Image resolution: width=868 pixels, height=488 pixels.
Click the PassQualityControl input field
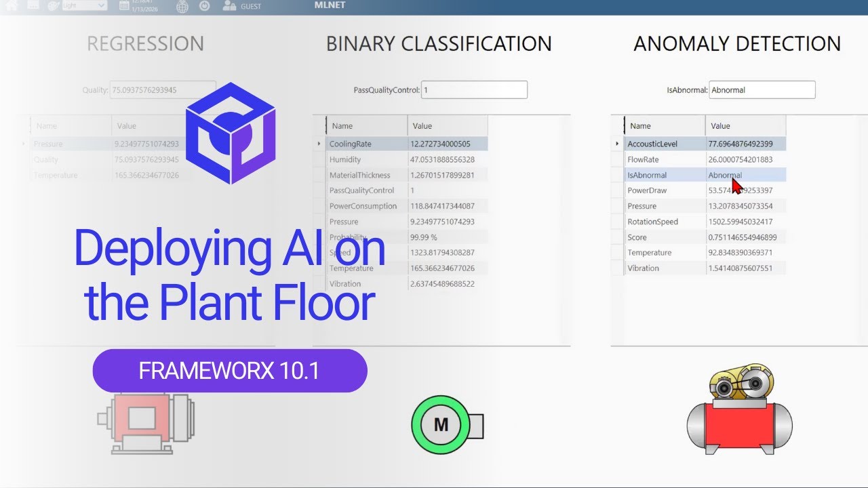[474, 89]
